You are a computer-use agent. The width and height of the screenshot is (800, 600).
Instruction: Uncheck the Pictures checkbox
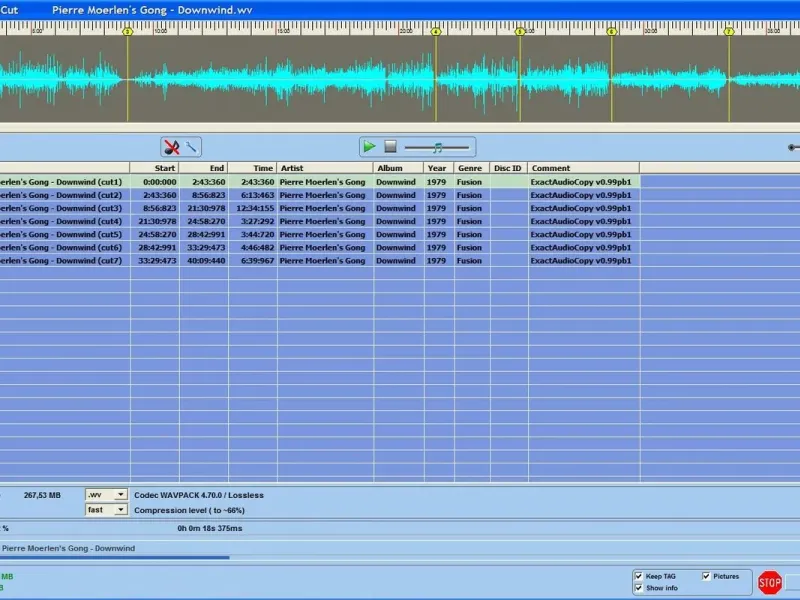707,576
